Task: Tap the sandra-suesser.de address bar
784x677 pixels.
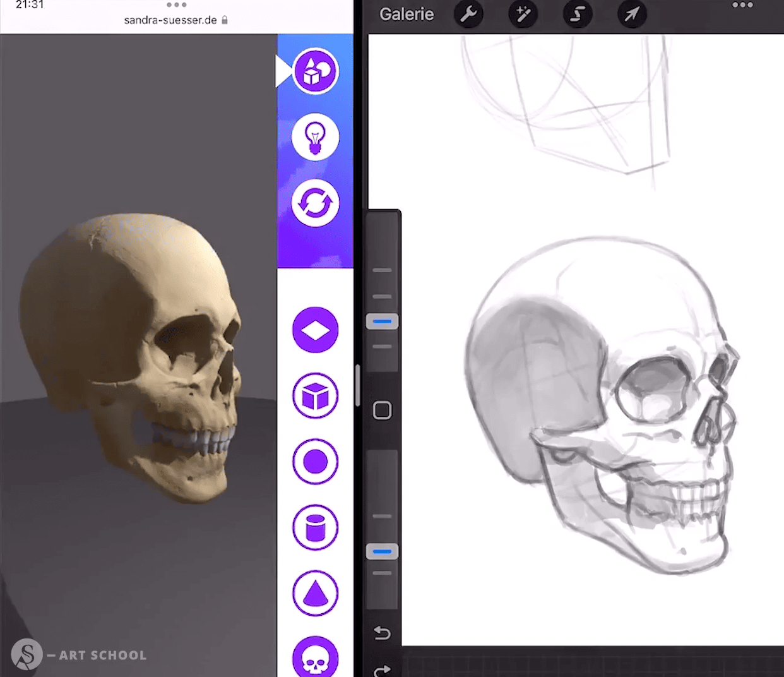Action: point(176,20)
